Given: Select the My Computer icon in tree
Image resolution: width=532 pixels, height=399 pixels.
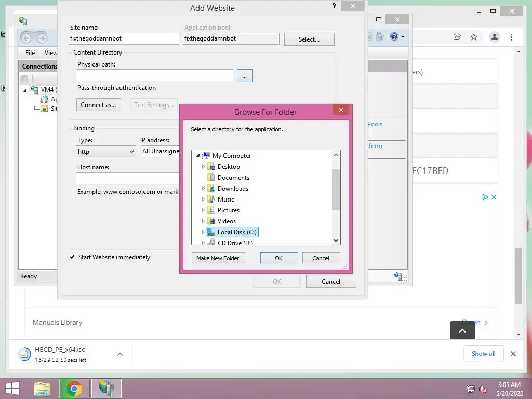Looking at the screenshot, I should tap(206, 155).
